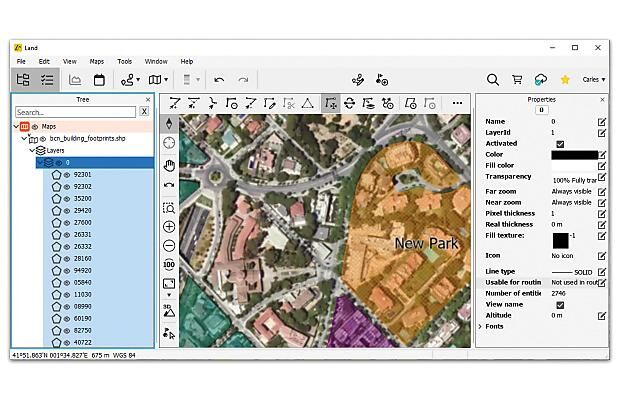Click the Undo arrow in main toolbar
The height and width of the screenshot is (406, 620).
[x=219, y=80]
